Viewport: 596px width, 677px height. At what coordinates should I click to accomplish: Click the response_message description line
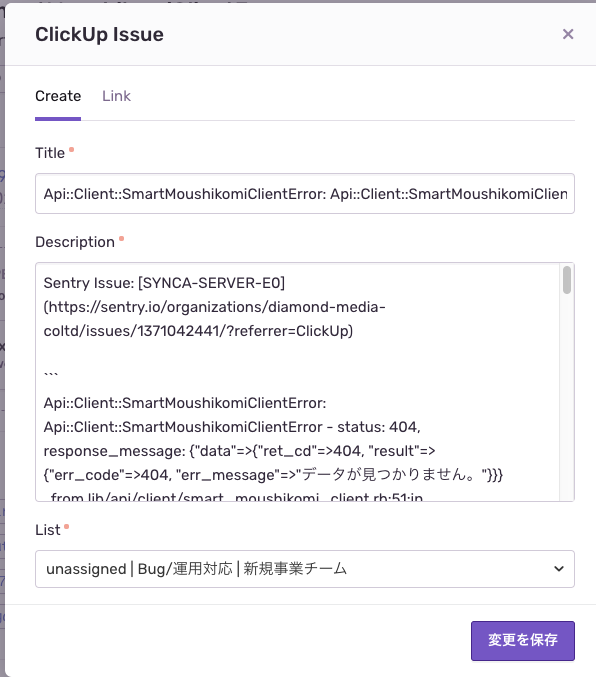239,451
